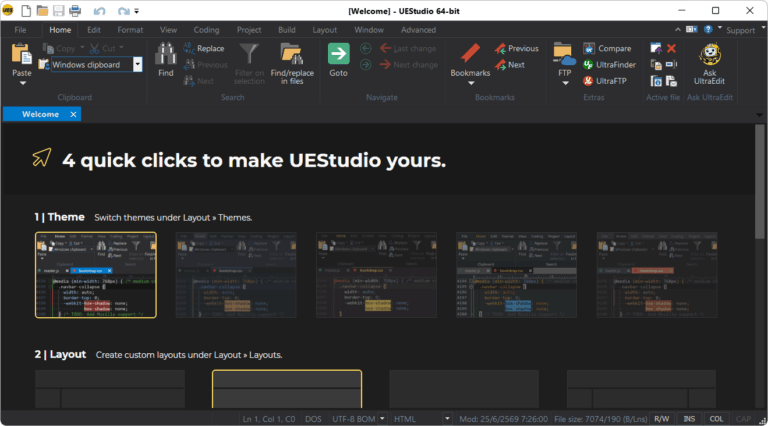The image size is (768, 426).
Task: Expand the Bookmarks dropdown arrow
Action: tap(471, 83)
